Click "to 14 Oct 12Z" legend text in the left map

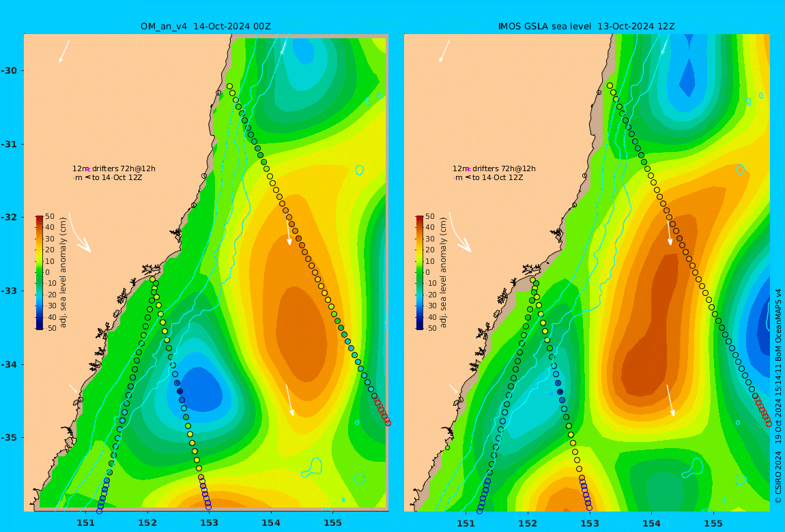[117, 177]
